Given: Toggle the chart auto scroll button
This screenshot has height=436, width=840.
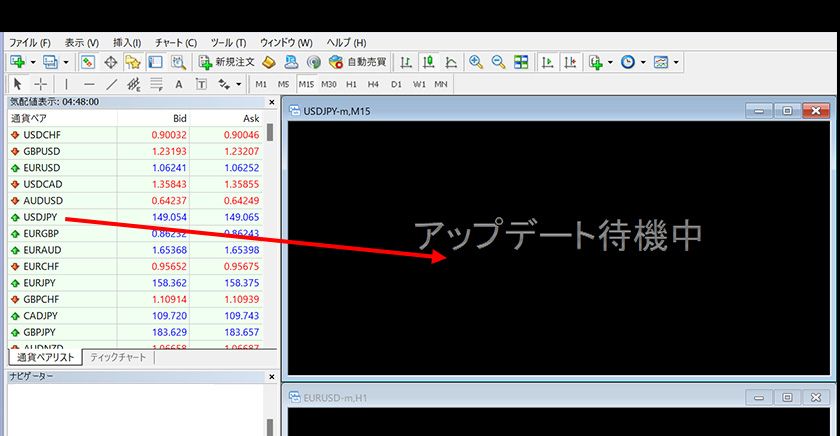Looking at the screenshot, I should [x=547, y=62].
